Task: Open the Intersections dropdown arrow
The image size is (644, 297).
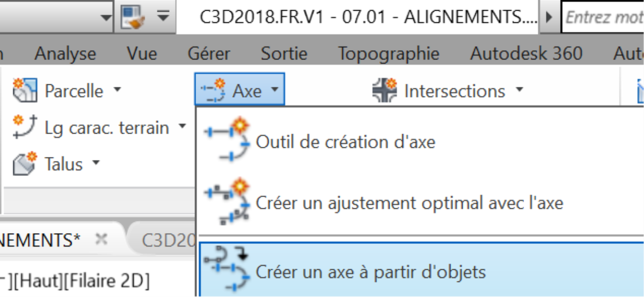Action: pos(519,90)
